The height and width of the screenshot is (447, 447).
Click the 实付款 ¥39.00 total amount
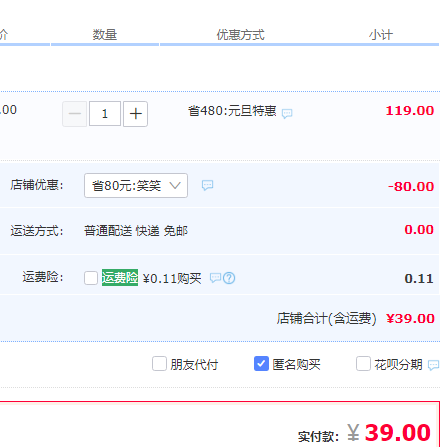click(x=389, y=433)
